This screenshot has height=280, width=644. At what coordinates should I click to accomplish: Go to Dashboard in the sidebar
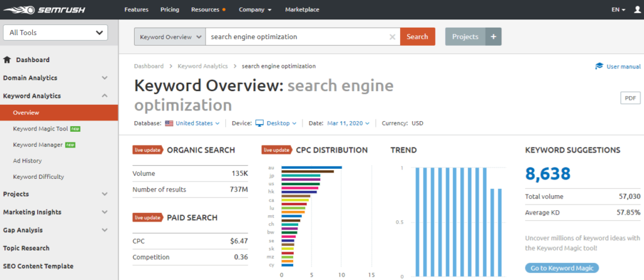[x=33, y=60]
